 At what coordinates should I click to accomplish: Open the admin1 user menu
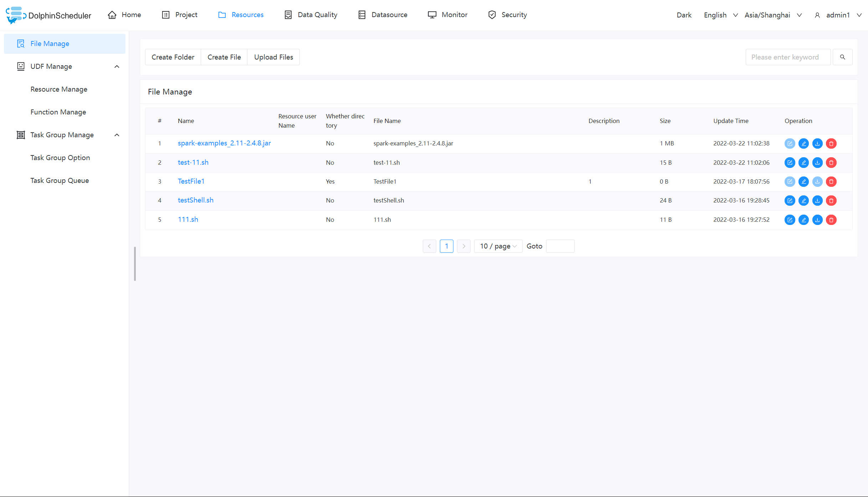pos(838,15)
